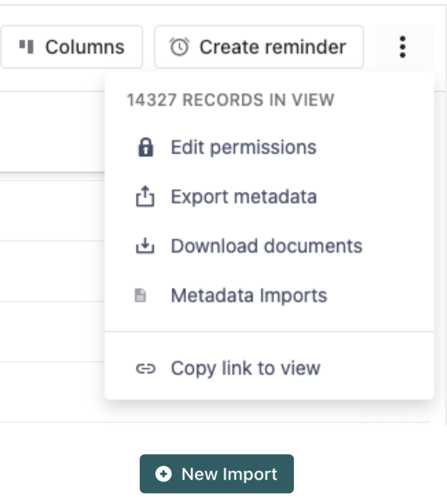This screenshot has height=504, width=447.
Task: Select Edit permissions from the menu
Action: (x=243, y=147)
